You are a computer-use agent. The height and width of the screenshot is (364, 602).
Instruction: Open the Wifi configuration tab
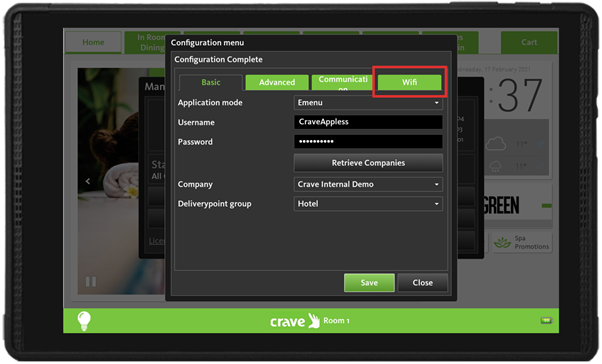click(409, 82)
